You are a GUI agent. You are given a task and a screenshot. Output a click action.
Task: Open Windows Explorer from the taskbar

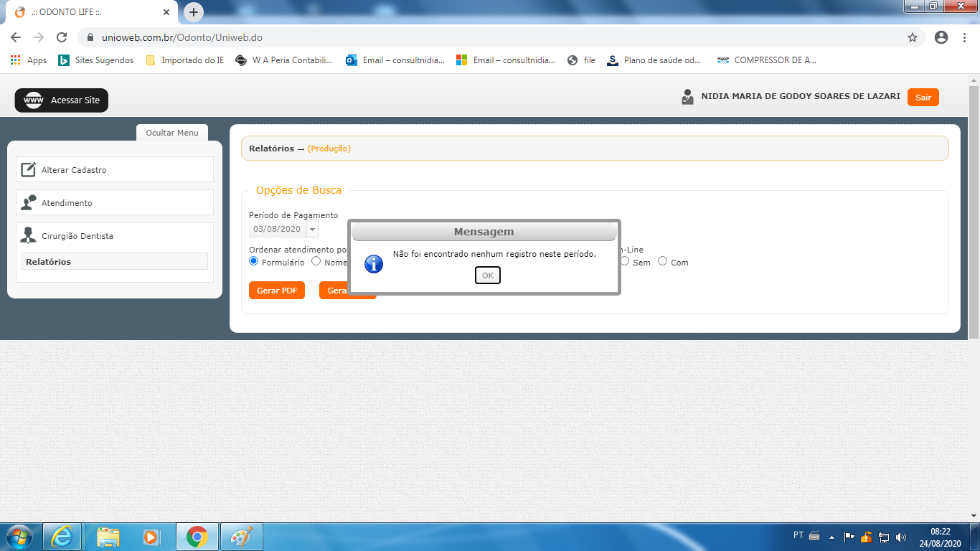coord(108,537)
